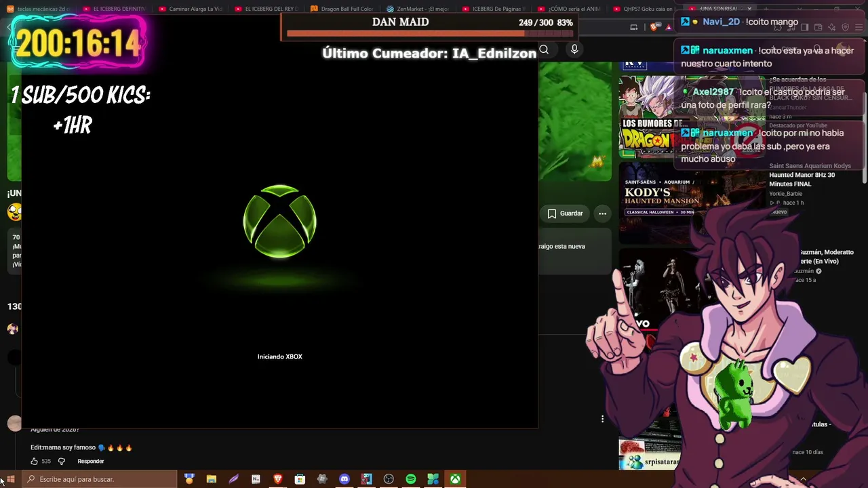Click the taskbar search box
The height and width of the screenshot is (488, 868).
(100, 479)
